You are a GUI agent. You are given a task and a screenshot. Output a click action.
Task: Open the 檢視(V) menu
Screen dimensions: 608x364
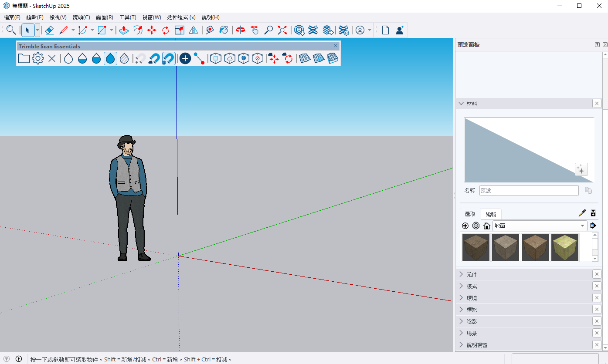(58, 17)
